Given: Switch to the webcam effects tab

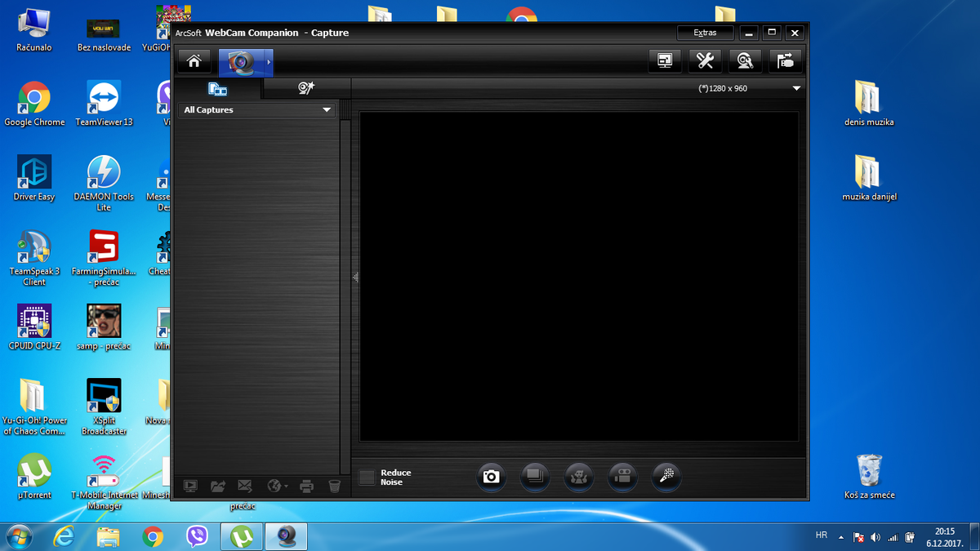Looking at the screenshot, I should (x=306, y=88).
